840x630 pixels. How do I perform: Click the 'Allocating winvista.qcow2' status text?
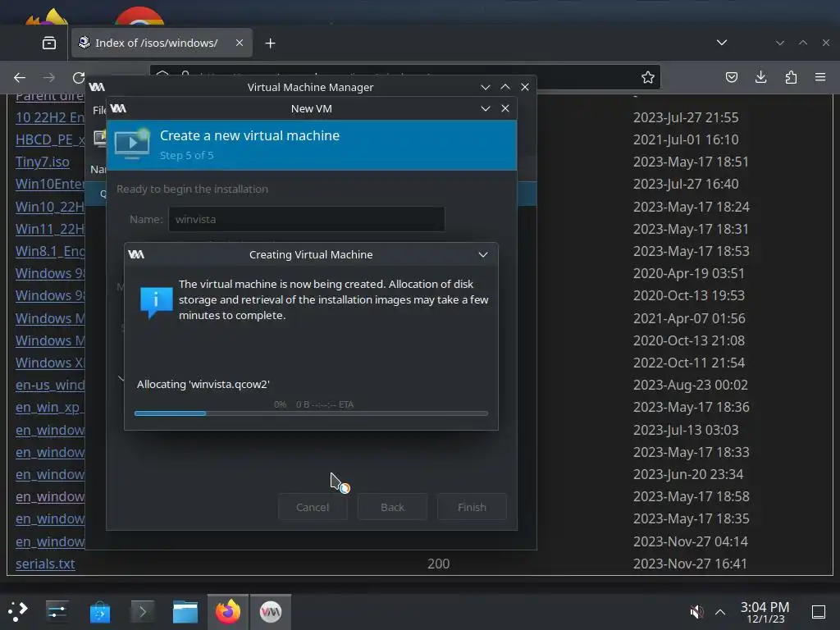[x=203, y=384]
